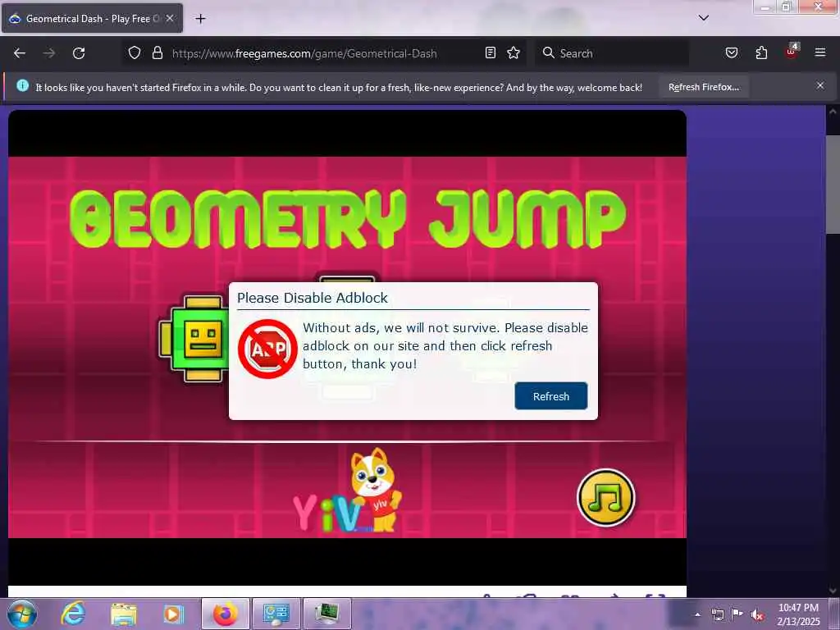840x630 pixels.
Task: Go back with the browser back arrow
Action: [20, 53]
